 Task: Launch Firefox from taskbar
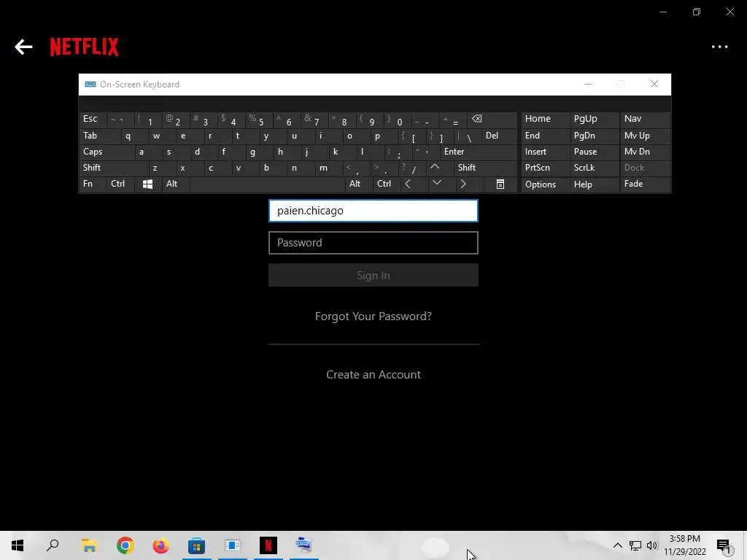tap(160, 545)
